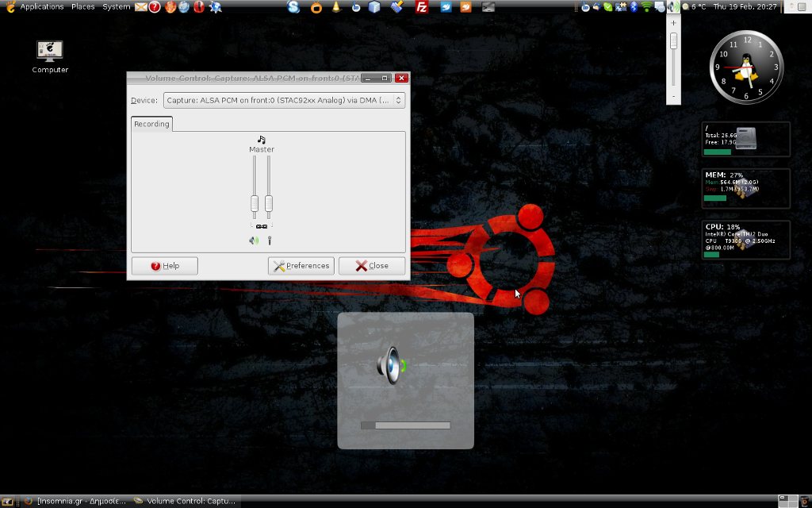Toggle Master recording with the microphone button
This screenshot has height=508, width=812.
click(270, 241)
